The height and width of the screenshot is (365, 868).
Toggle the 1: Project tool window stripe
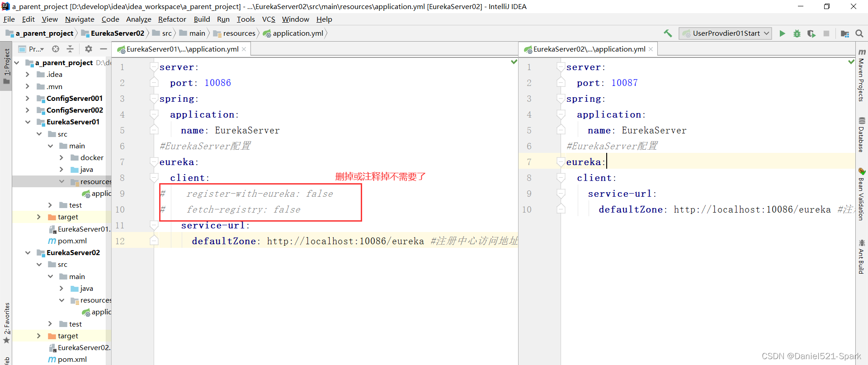(6, 66)
